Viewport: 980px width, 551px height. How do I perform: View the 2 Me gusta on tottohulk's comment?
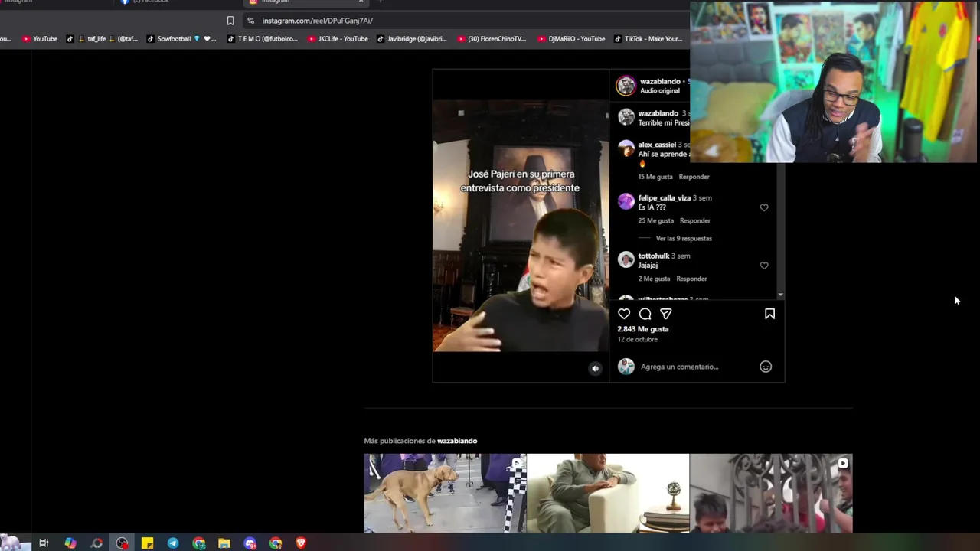(654, 279)
